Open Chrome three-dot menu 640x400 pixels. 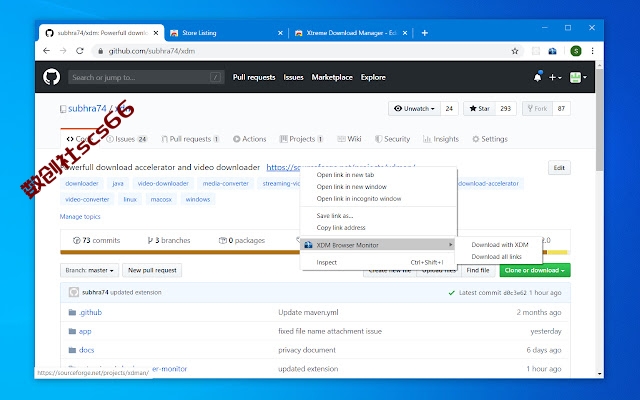tap(592, 51)
